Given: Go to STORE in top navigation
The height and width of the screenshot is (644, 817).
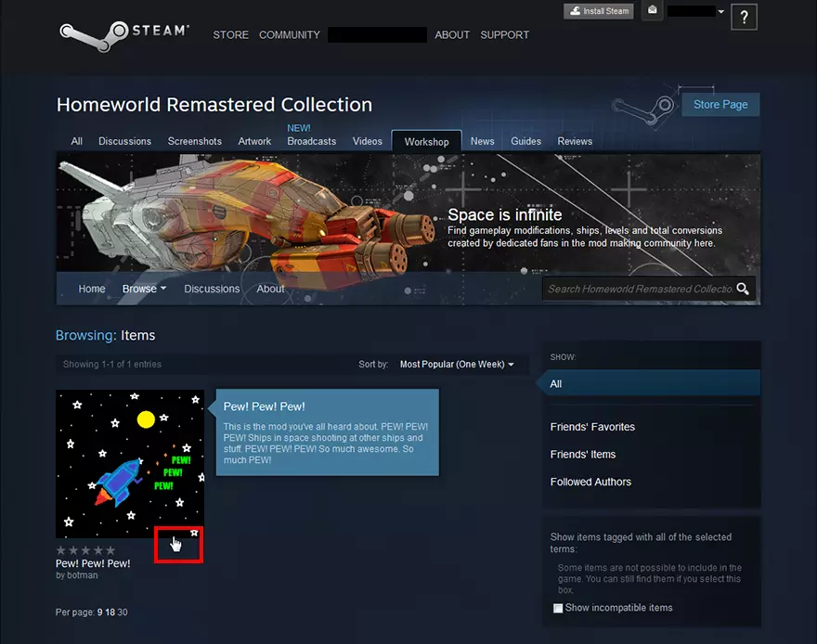Looking at the screenshot, I should [x=231, y=35].
